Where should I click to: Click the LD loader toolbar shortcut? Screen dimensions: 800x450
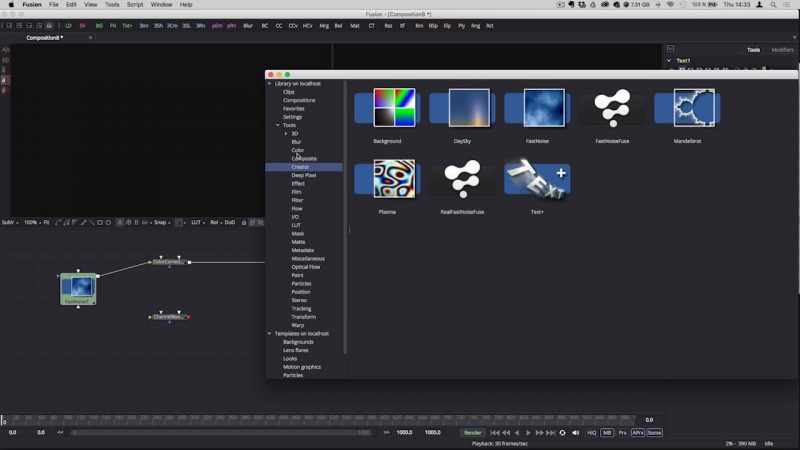tap(68, 26)
